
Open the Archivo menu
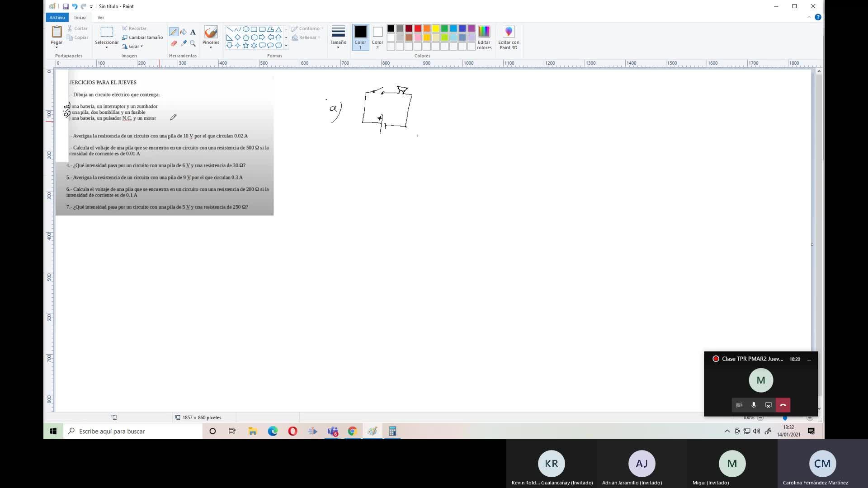57,17
